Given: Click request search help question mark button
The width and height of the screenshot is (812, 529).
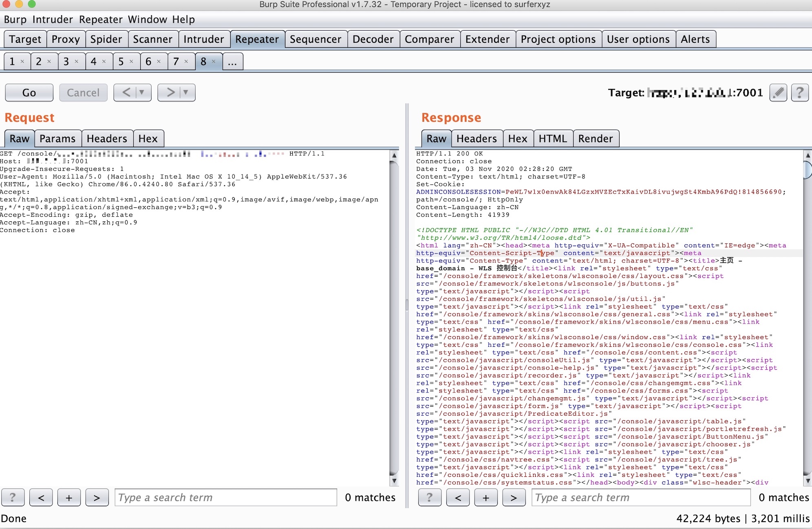Looking at the screenshot, I should 13,498.
